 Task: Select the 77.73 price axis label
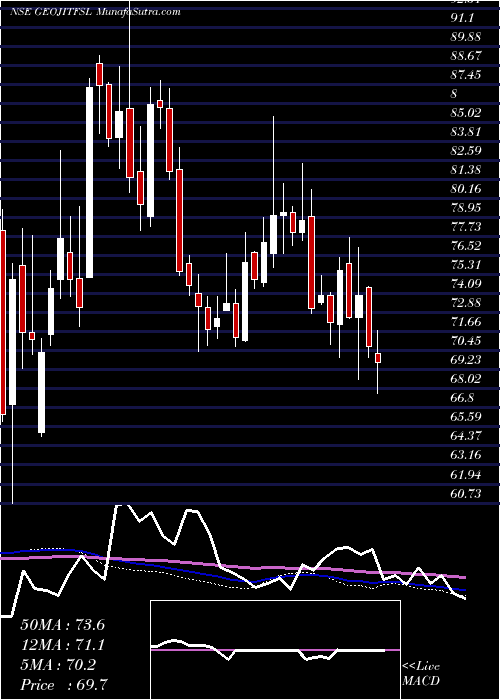pos(466,227)
